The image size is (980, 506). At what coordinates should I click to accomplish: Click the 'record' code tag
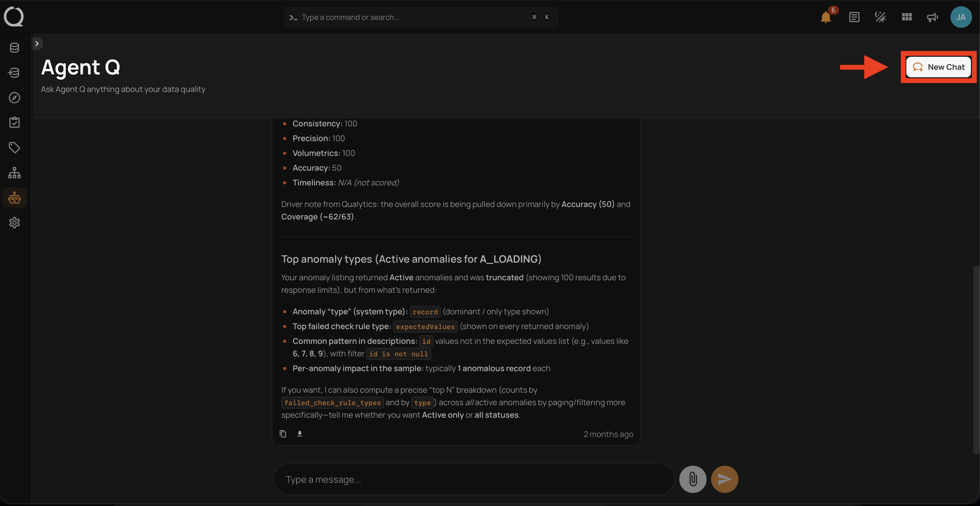pyautogui.click(x=425, y=312)
